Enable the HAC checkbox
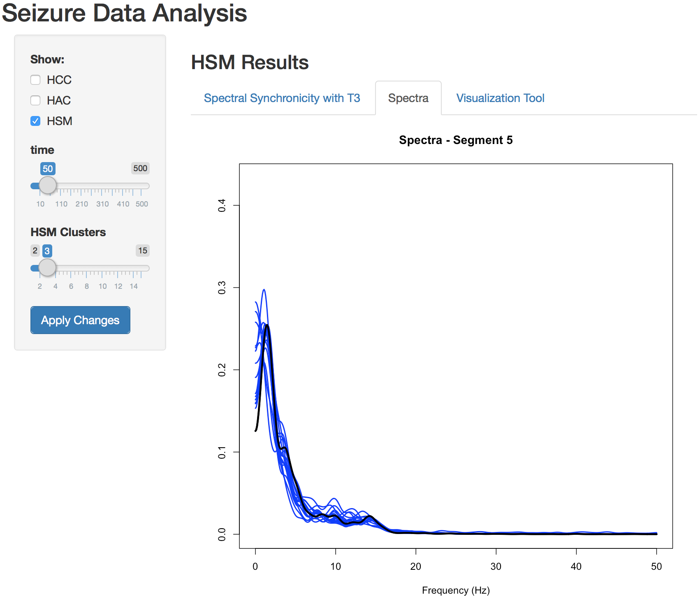Viewport: 700px width, 599px height. tap(36, 100)
